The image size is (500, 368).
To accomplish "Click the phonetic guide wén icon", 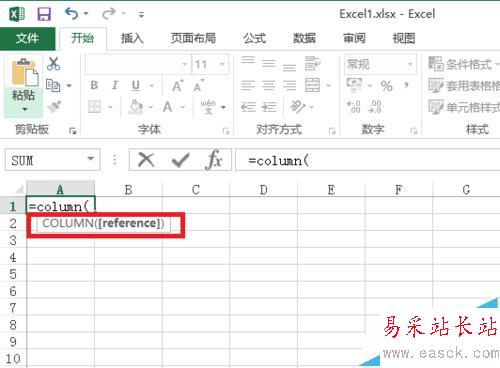I will (x=208, y=107).
